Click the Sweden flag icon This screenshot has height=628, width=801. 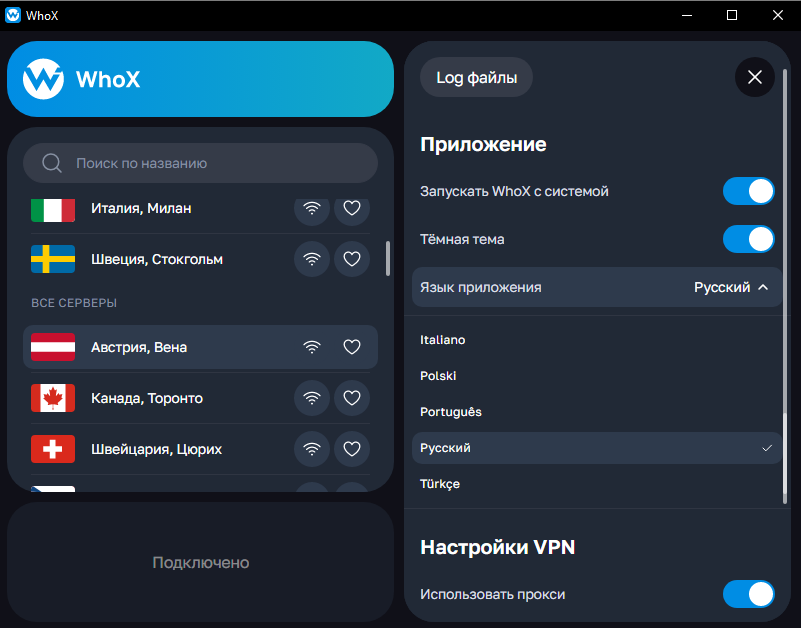53,259
